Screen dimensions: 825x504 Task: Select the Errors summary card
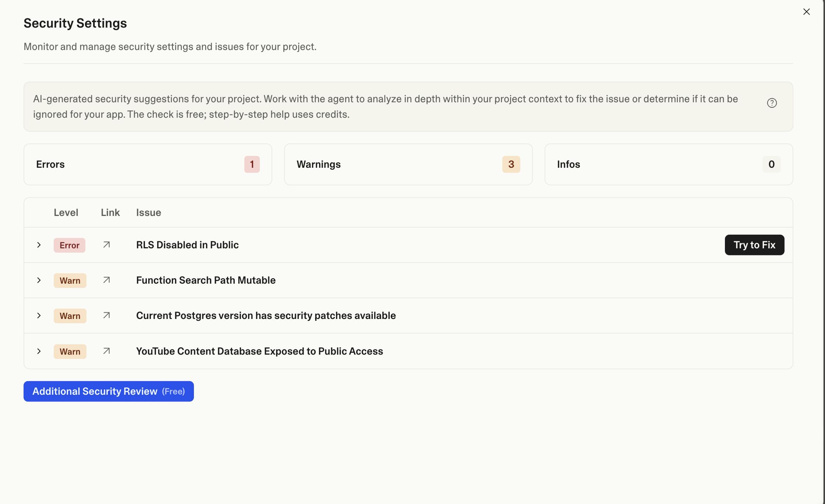148,164
